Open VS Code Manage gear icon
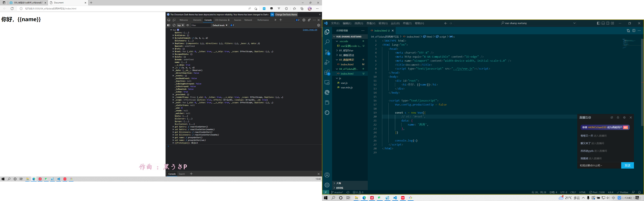644x201 pixels. [327, 185]
